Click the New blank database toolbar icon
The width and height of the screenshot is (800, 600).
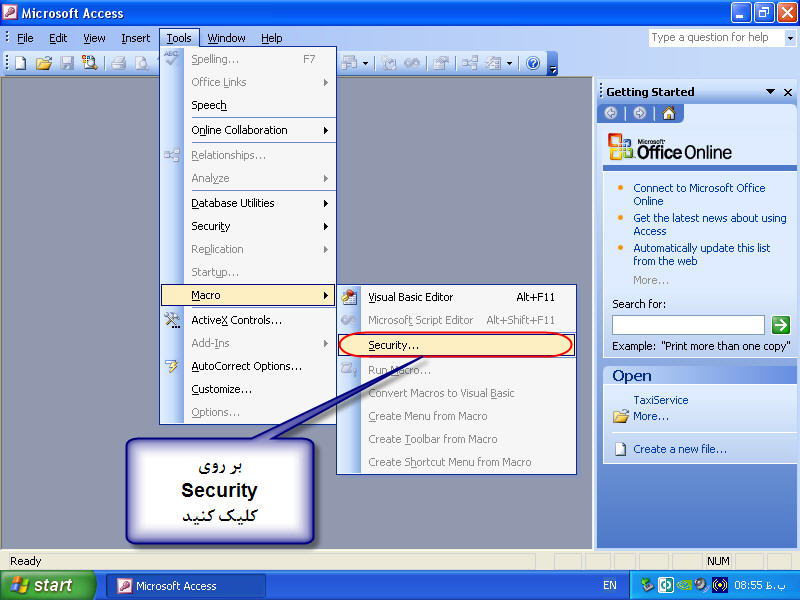pos(21,63)
